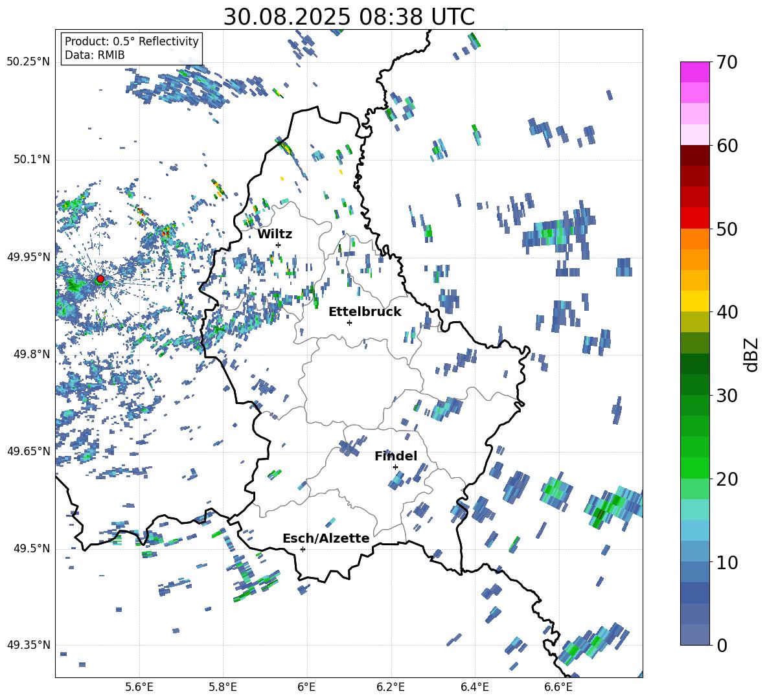
Task: Click the darkest green swatch above 30
Action: tap(694, 364)
